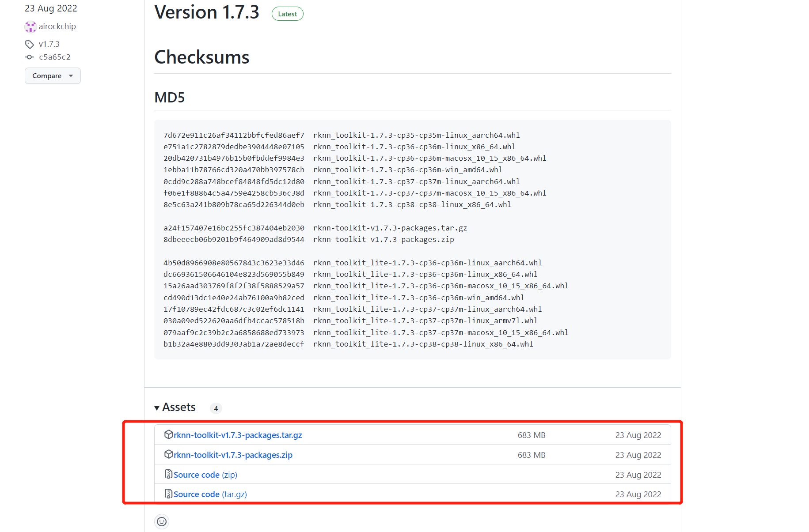Click the package icon beside packages.tar.gz asset
The image size is (809, 532).
coord(168,434)
